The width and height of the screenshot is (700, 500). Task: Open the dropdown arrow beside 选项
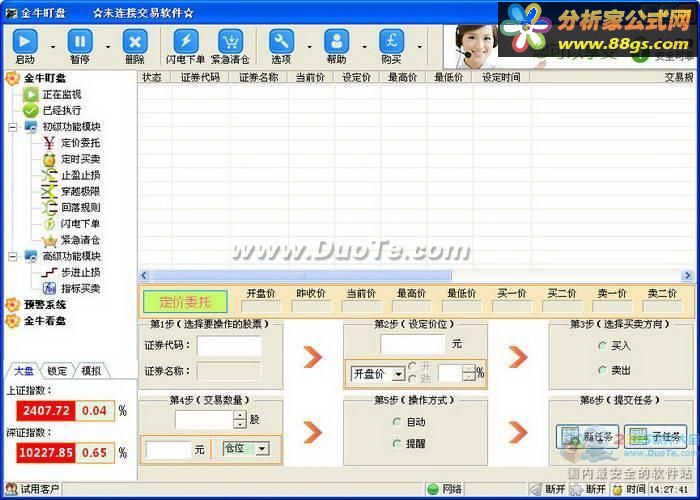point(309,46)
